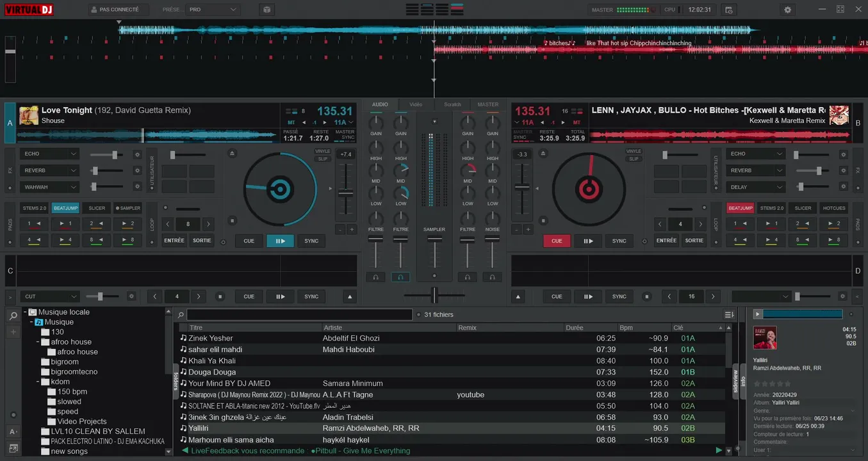The height and width of the screenshot is (461, 868).
Task: Click the crossfader handle below the mixer
Action: 434,295
